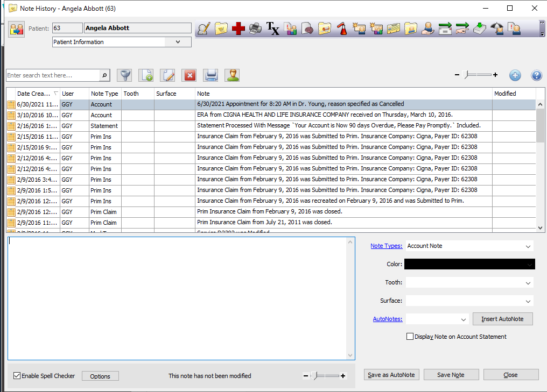The width and height of the screenshot is (547, 392).
Task: Click the search text input field
Action: pos(53,75)
